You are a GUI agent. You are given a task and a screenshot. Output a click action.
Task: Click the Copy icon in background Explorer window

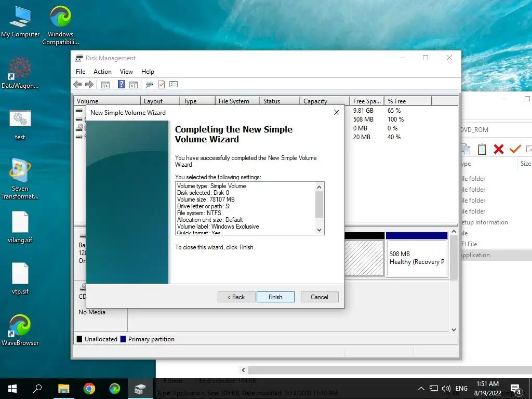[x=466, y=149]
